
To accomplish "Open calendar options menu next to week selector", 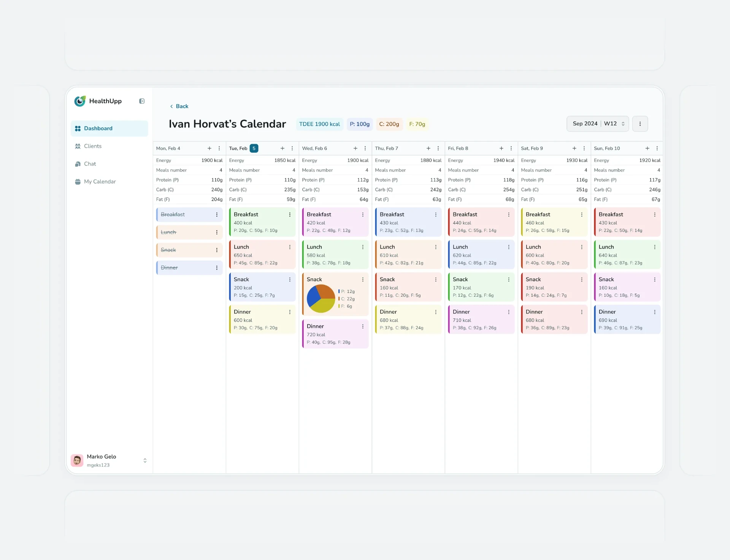I will pos(640,124).
